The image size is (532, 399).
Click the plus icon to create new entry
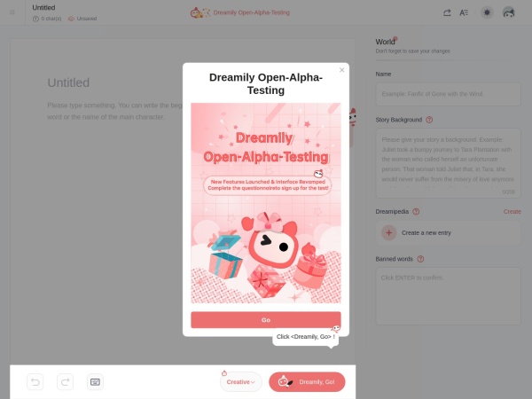point(389,232)
